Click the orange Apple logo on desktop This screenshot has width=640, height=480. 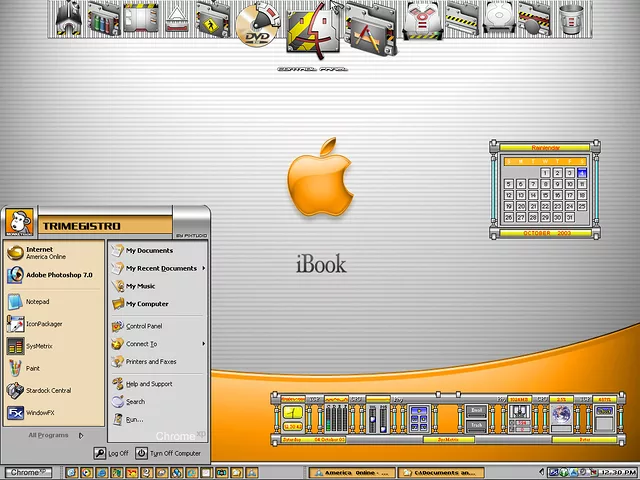320,177
